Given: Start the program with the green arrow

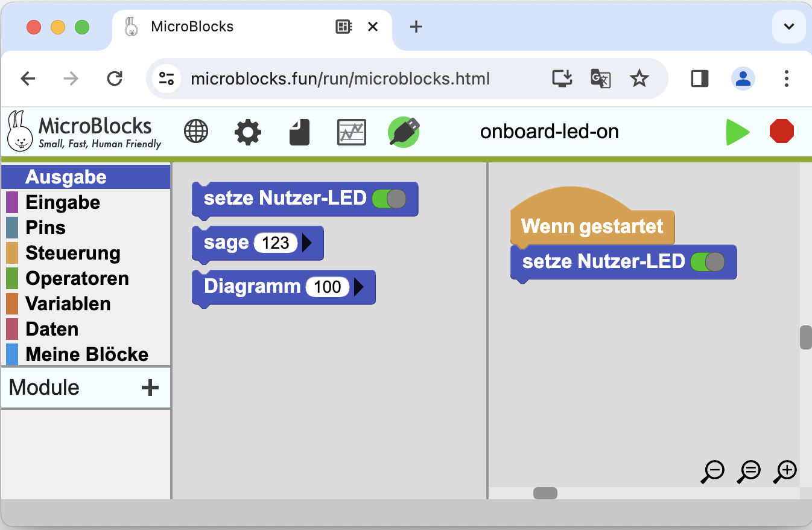Looking at the screenshot, I should click(737, 132).
